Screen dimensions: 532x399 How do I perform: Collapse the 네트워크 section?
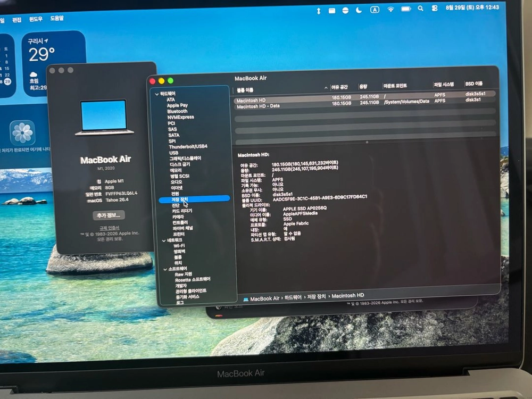(164, 240)
